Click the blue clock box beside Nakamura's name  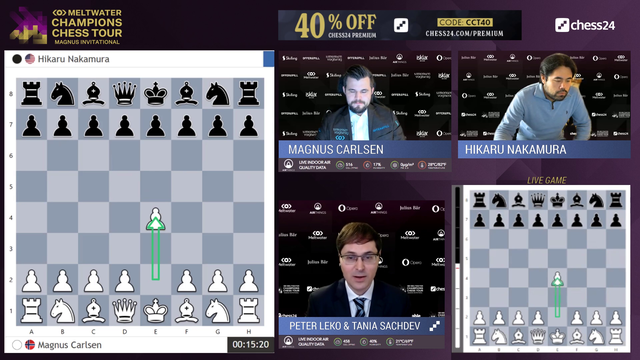coord(269,59)
